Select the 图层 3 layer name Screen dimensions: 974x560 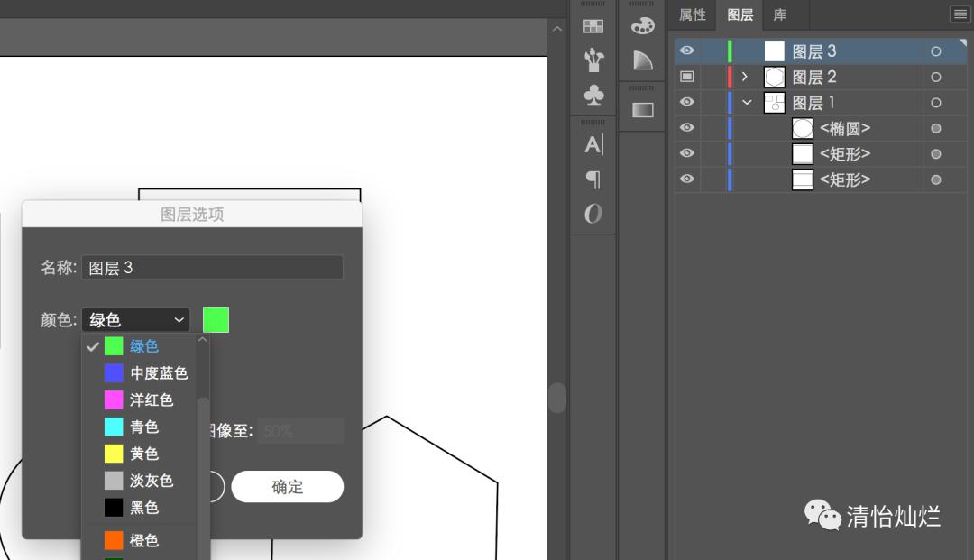tap(813, 51)
